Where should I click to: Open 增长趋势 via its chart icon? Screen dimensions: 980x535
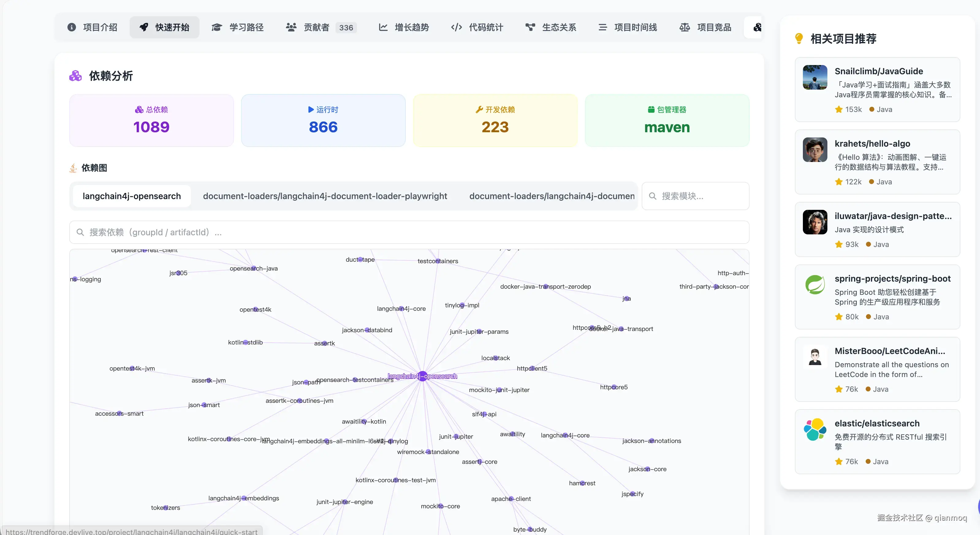(x=383, y=27)
